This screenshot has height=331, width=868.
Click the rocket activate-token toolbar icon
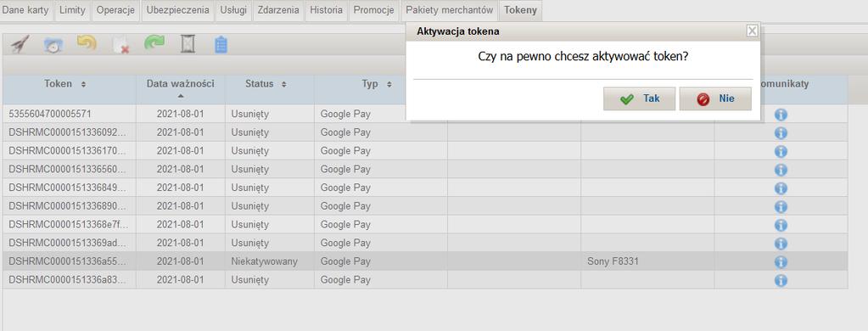point(20,44)
